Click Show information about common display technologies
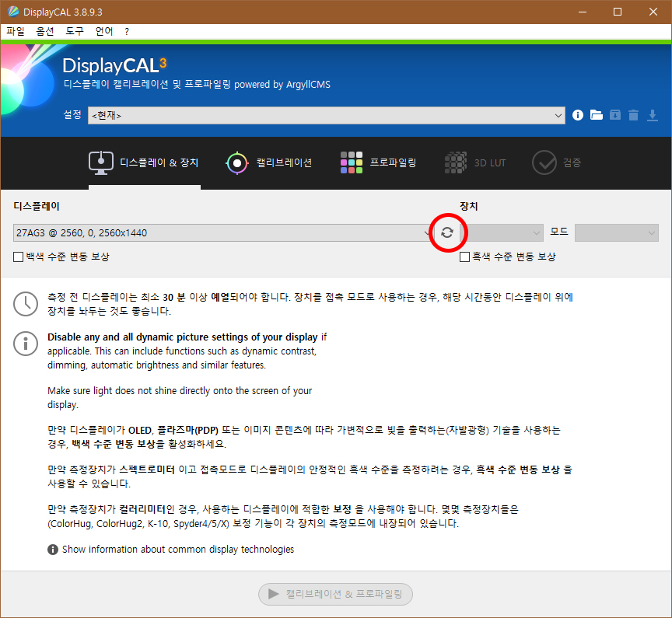 pos(178,550)
